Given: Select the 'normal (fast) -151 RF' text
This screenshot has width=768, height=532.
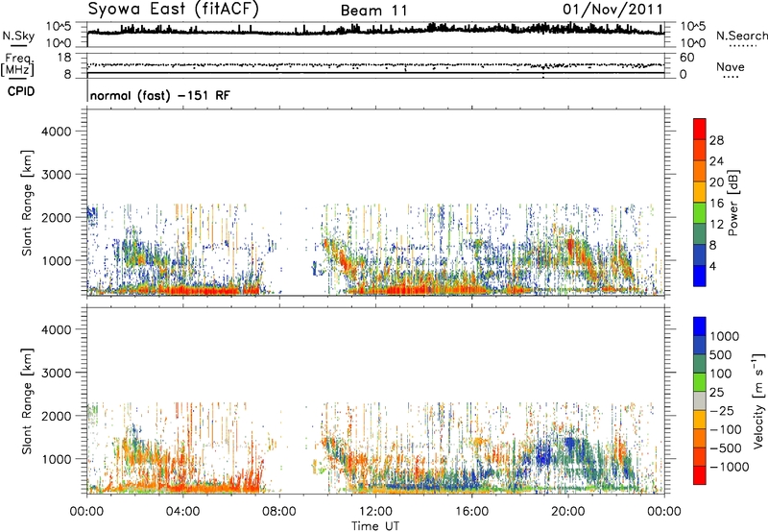Looking at the screenshot, I should click(159, 95).
